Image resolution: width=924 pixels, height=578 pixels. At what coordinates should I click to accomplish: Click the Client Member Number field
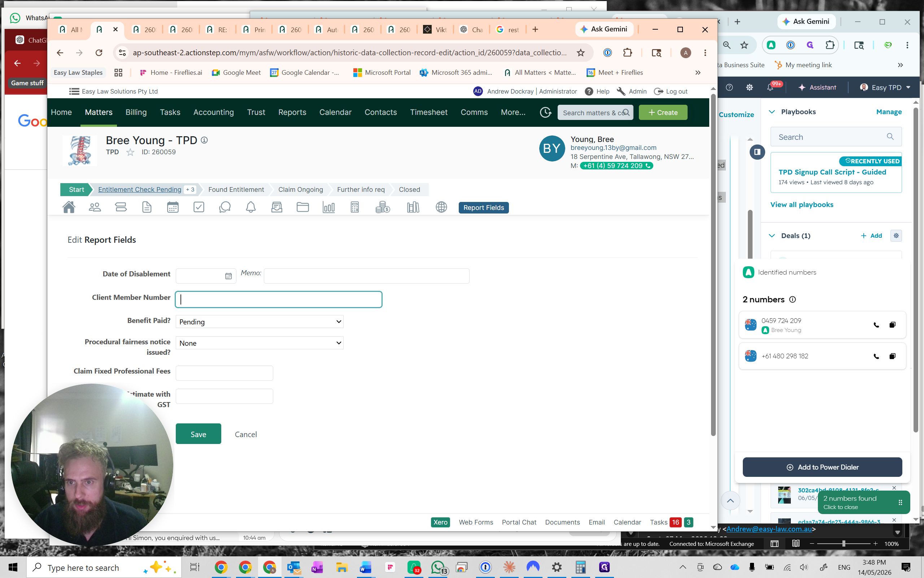(278, 299)
